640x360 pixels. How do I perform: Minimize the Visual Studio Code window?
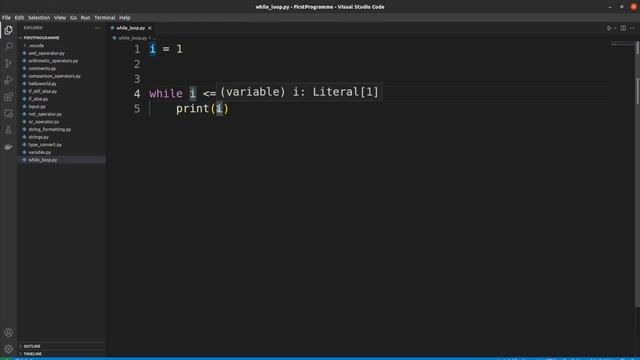click(610, 7)
